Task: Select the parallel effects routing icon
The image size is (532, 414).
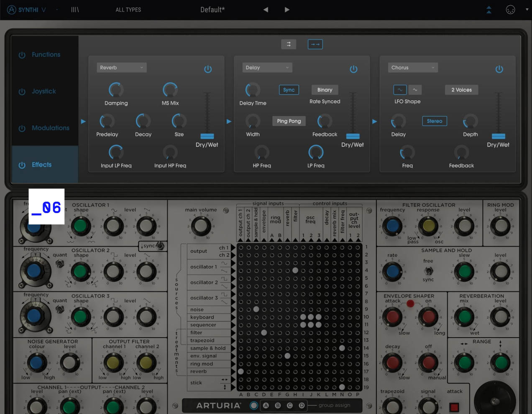Action: [x=289, y=44]
